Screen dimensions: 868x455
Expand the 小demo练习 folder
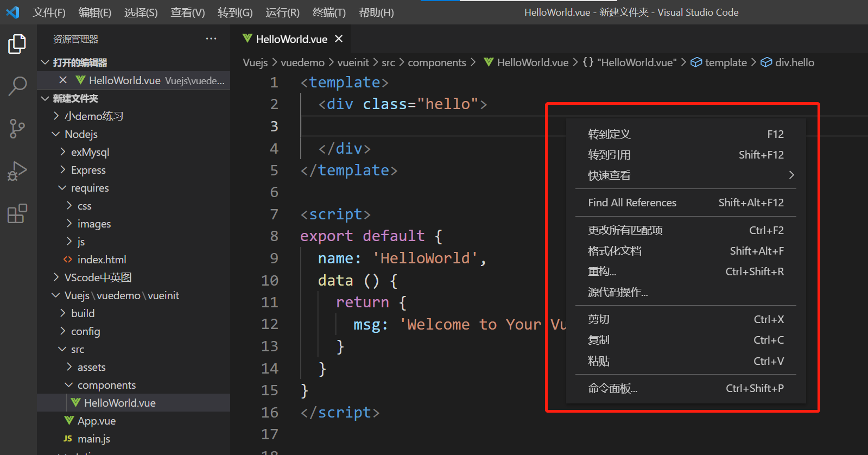pyautogui.click(x=56, y=116)
